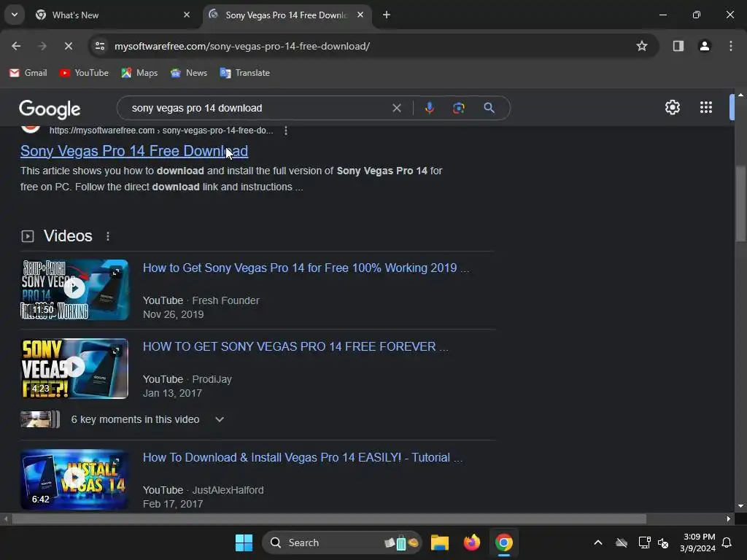
Task: Click the right arrow of horizontal scrollbar
Action: point(729,519)
